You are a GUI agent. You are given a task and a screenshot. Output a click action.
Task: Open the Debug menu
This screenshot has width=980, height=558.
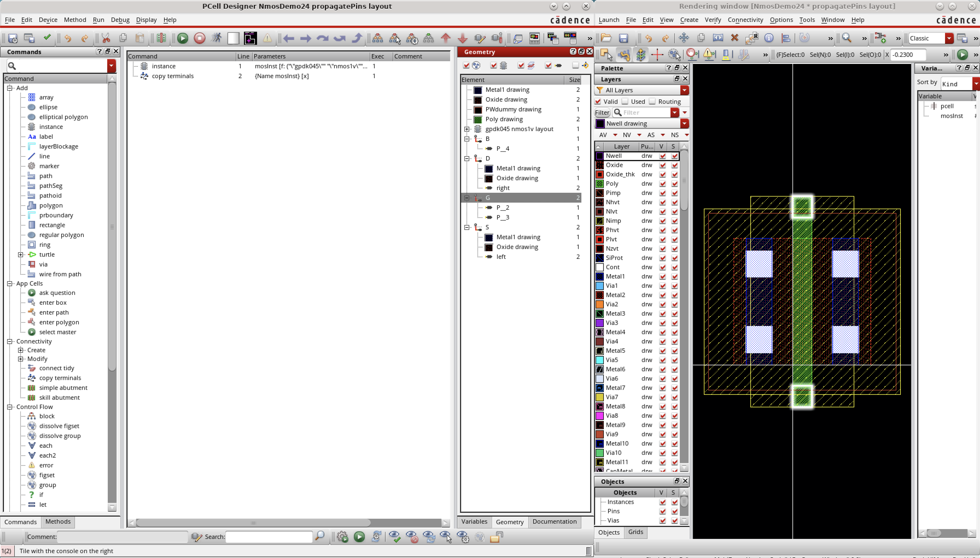(120, 20)
